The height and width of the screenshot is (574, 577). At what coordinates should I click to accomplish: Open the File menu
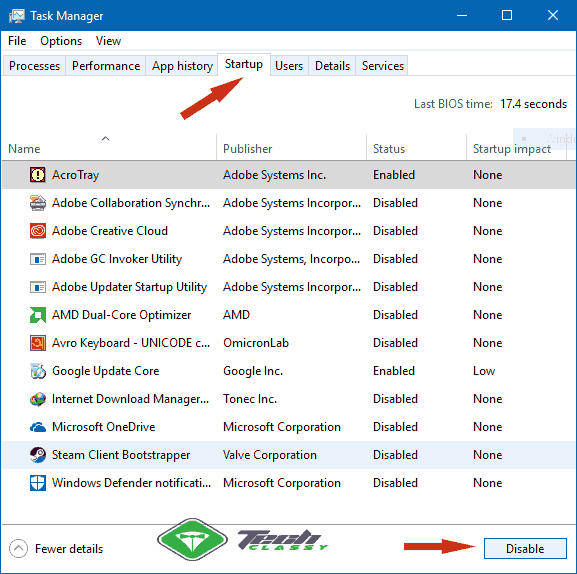pyautogui.click(x=17, y=41)
